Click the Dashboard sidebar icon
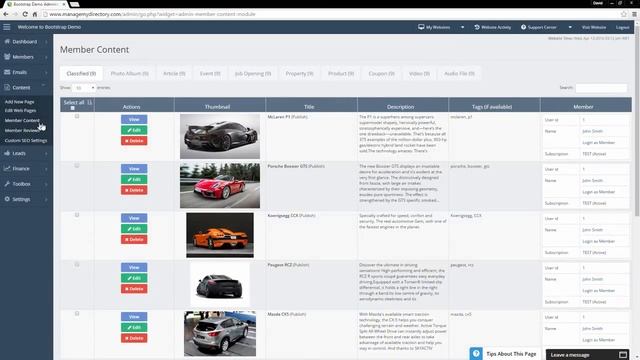The height and width of the screenshot is (360, 640). [x=7, y=42]
